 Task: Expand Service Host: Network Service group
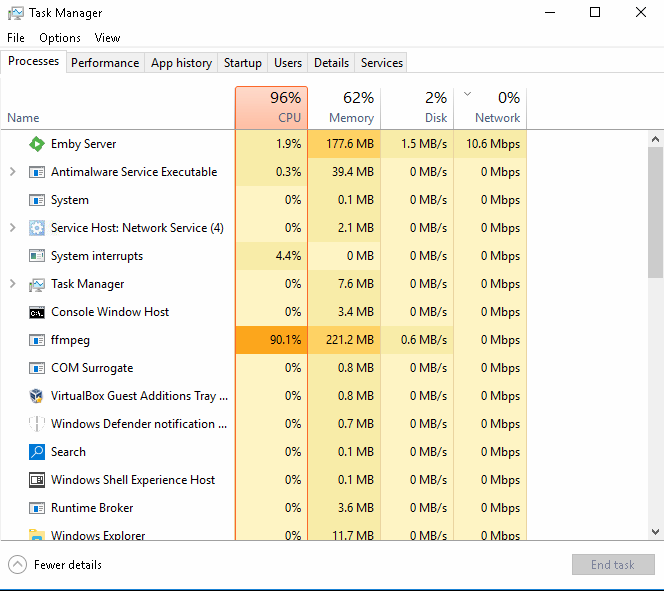pyautogui.click(x=12, y=228)
